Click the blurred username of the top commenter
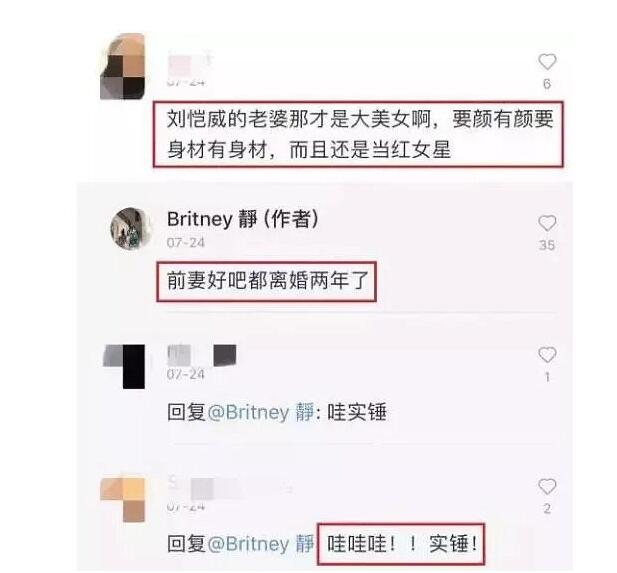Screen dimensions: 617x573 [190, 64]
